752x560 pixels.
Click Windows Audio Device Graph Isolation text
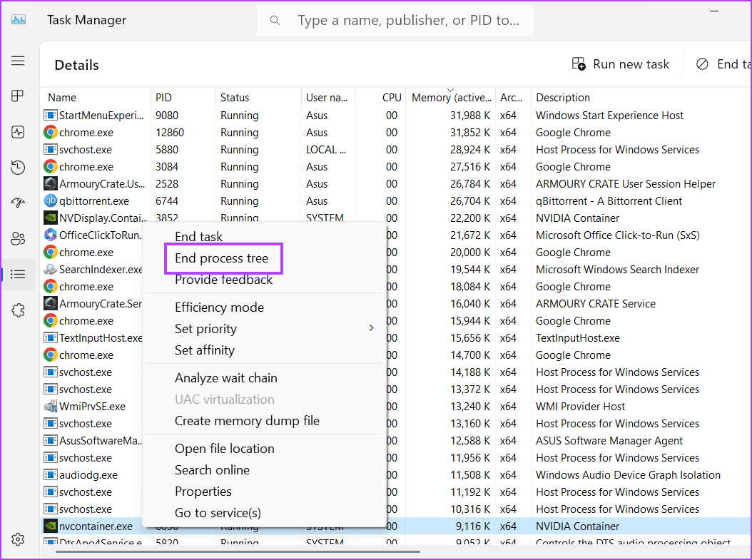[628, 474]
